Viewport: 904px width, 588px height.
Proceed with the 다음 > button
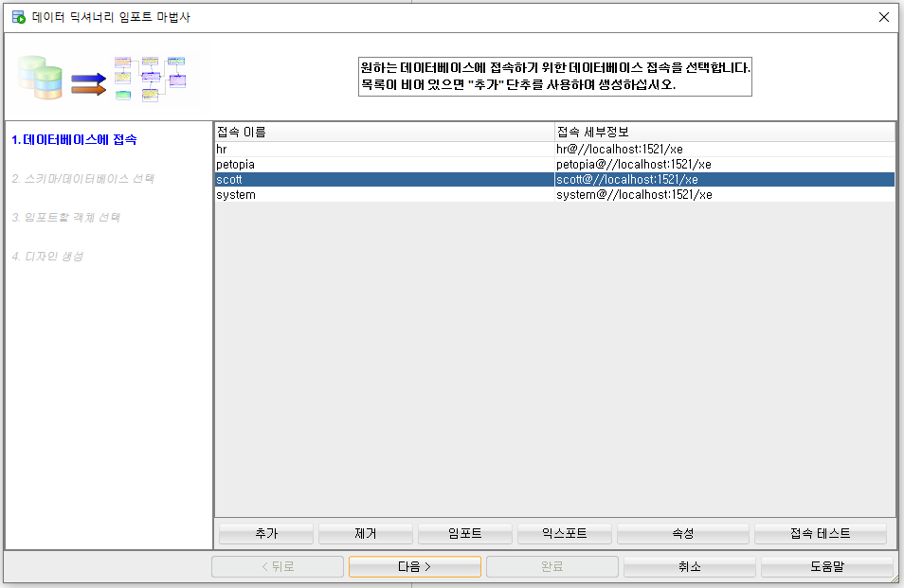[x=414, y=566]
